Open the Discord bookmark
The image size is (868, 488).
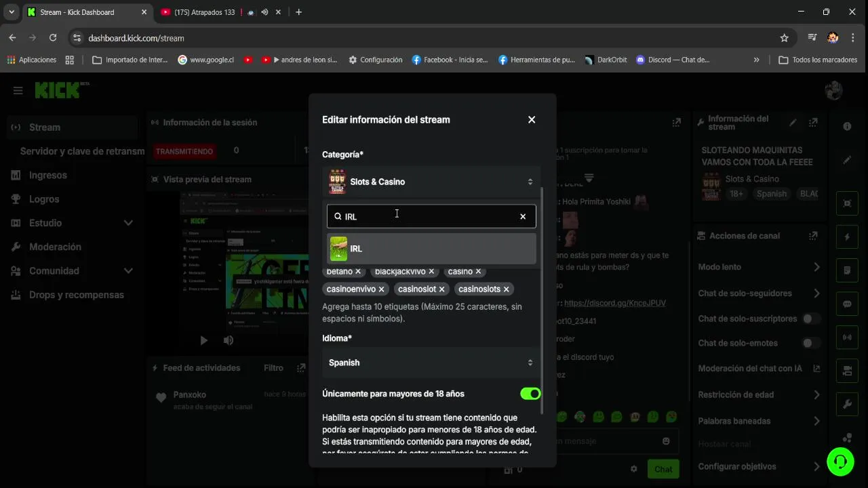(673, 60)
